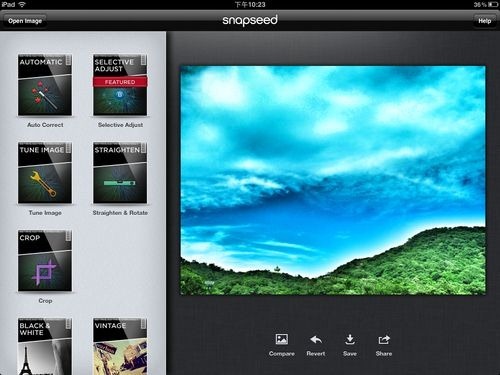The width and height of the screenshot is (500, 375).
Task: Open the Automatic auto correct tile
Action: [x=45, y=85]
